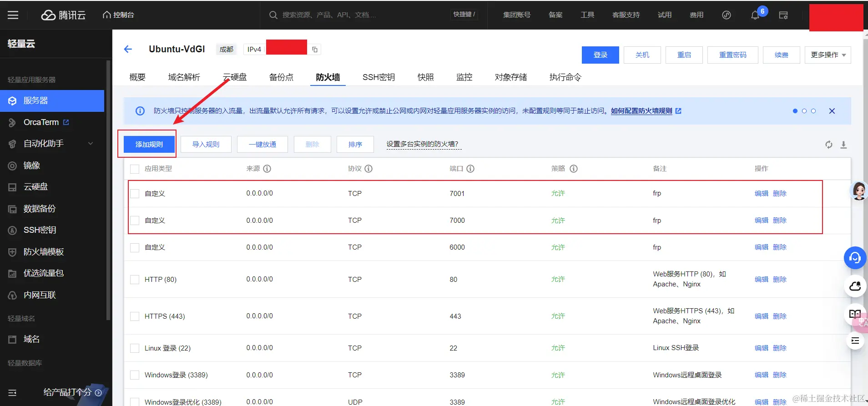The height and width of the screenshot is (406, 868).
Task: Open the blue headset support button
Action: pos(855,258)
